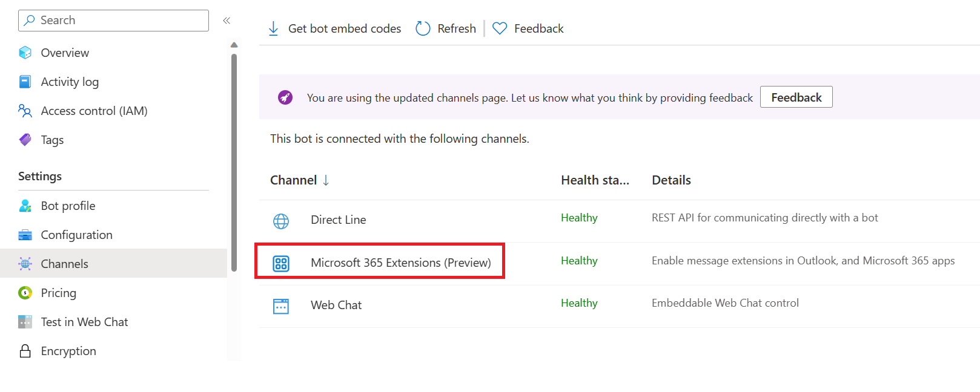Click the Overview cube icon

point(25,53)
